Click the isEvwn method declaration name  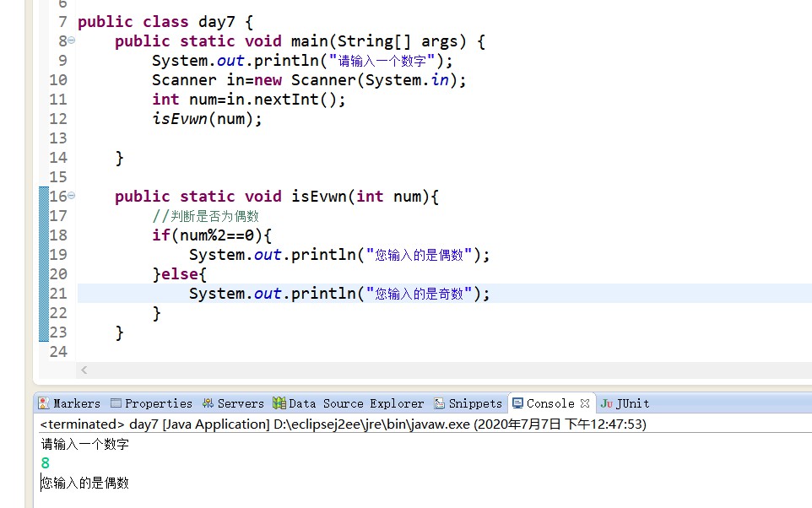coord(319,197)
